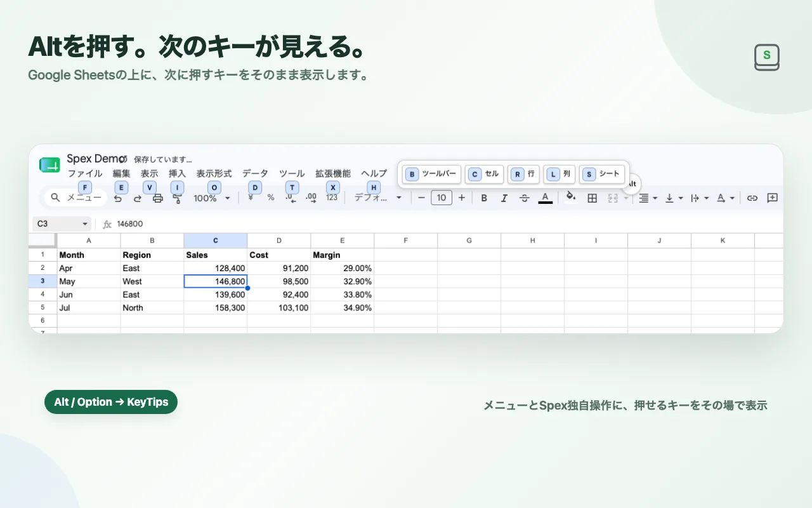
Task: Open the 編集 menu
Action: (121, 173)
